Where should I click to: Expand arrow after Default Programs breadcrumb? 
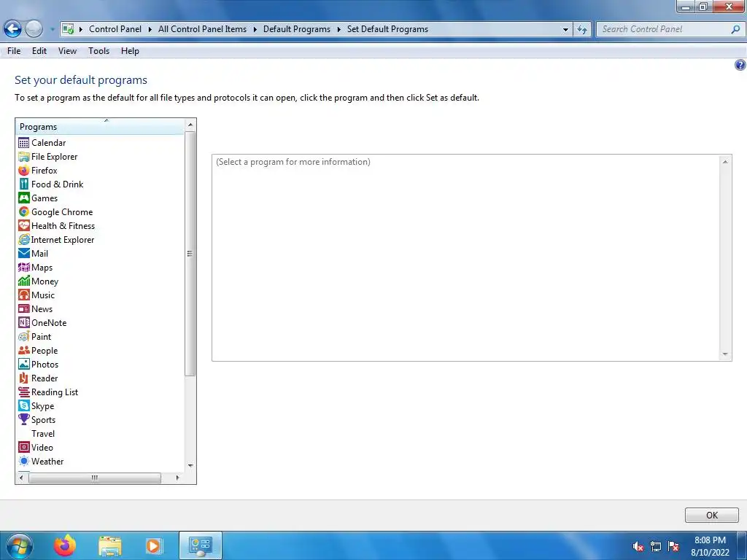coord(338,29)
